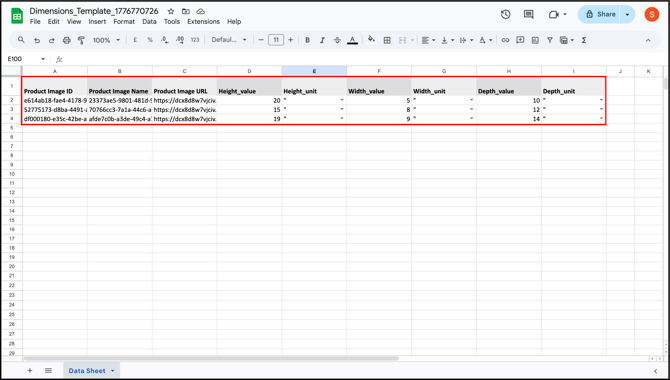Increase decimal places

(x=180, y=40)
